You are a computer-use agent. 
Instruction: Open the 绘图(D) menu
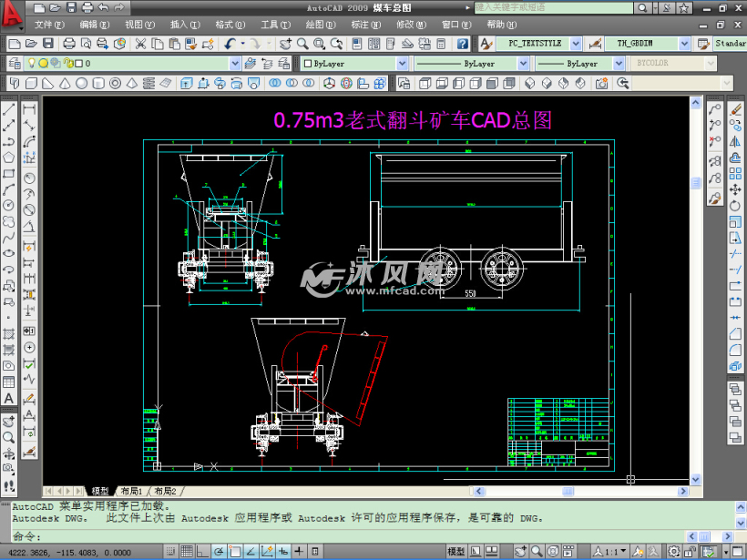(321, 25)
